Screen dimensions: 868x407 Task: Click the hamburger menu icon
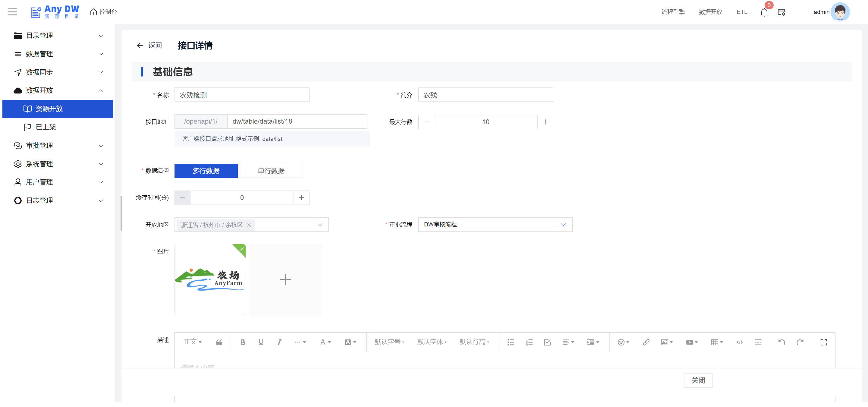(x=12, y=12)
